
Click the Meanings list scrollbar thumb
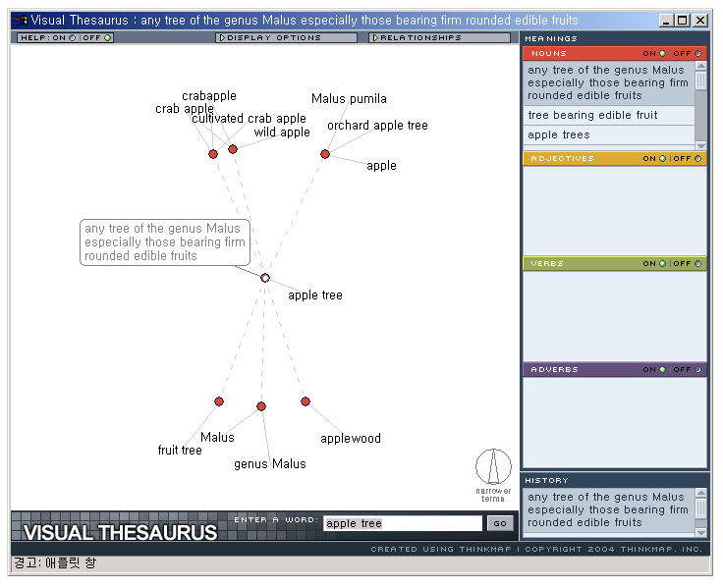[x=700, y=80]
